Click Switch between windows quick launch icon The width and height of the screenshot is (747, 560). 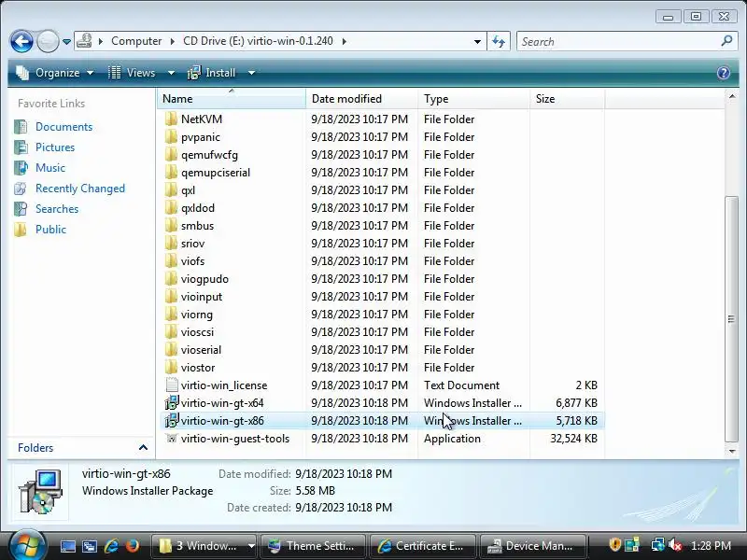(x=89, y=546)
